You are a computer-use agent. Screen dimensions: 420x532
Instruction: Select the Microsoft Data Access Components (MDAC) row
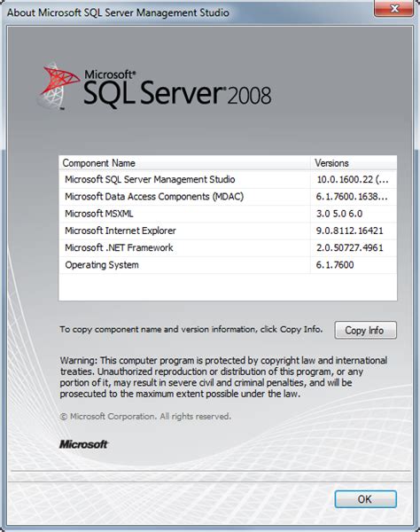click(228, 197)
